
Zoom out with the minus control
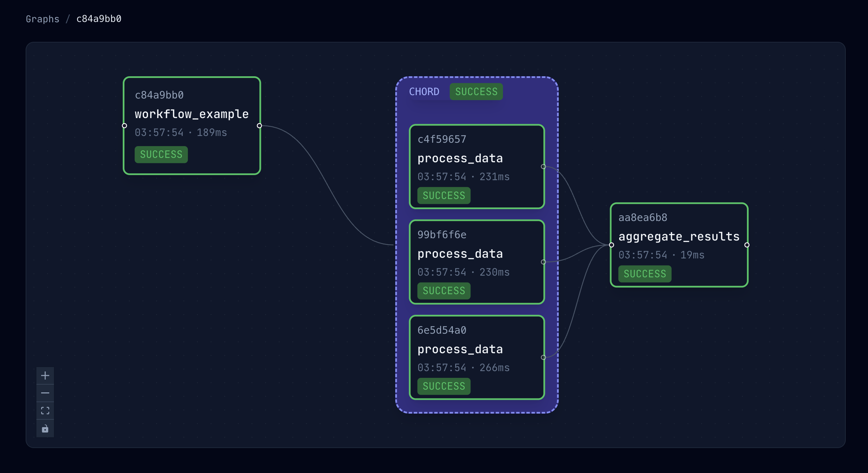tap(45, 393)
